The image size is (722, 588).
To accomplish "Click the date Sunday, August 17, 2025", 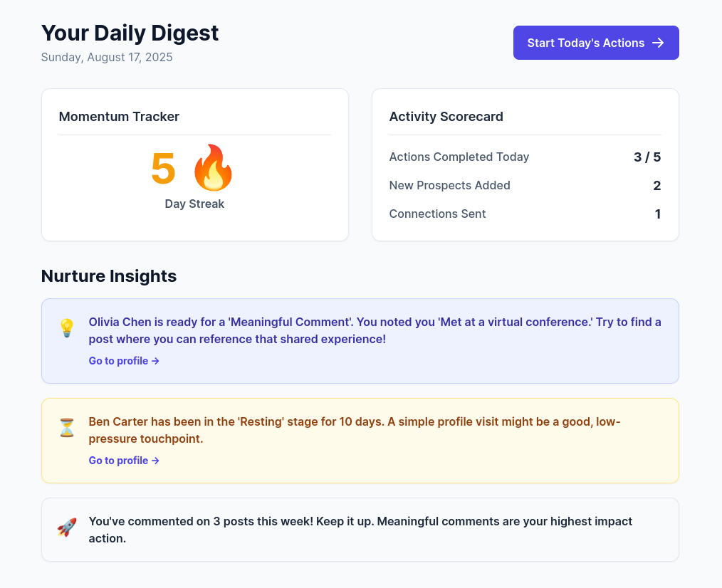I will [107, 57].
